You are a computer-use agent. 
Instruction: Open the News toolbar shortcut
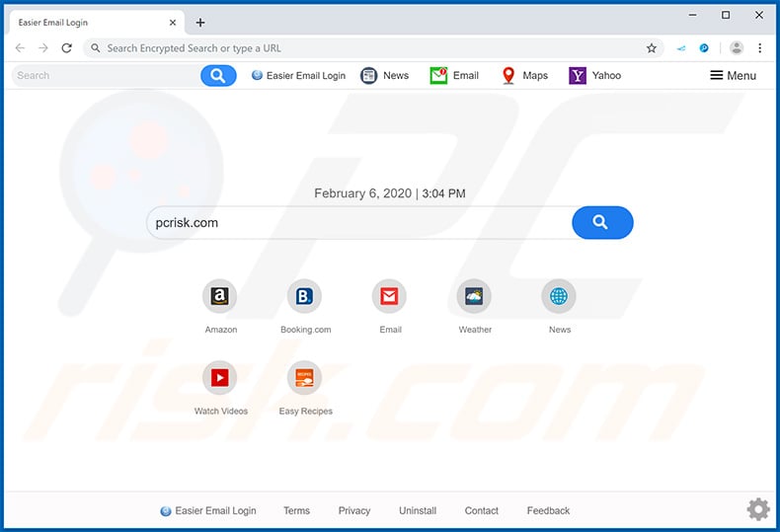pyautogui.click(x=384, y=76)
